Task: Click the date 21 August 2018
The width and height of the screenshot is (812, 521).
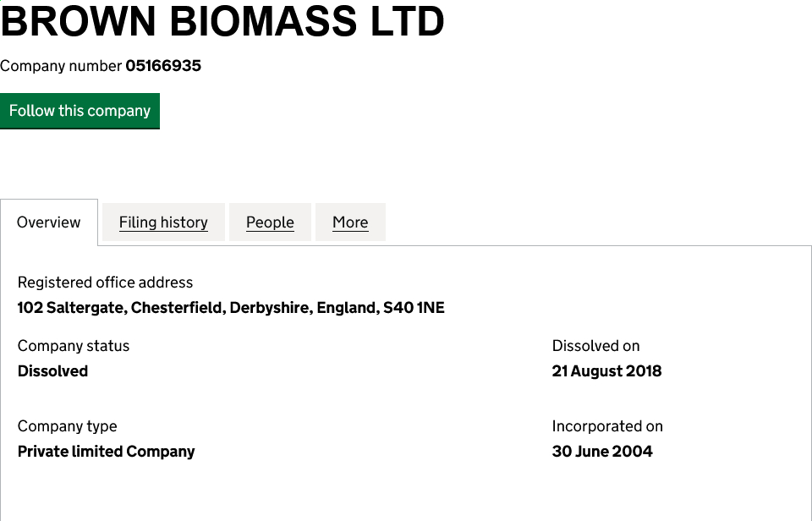Action: click(x=606, y=371)
